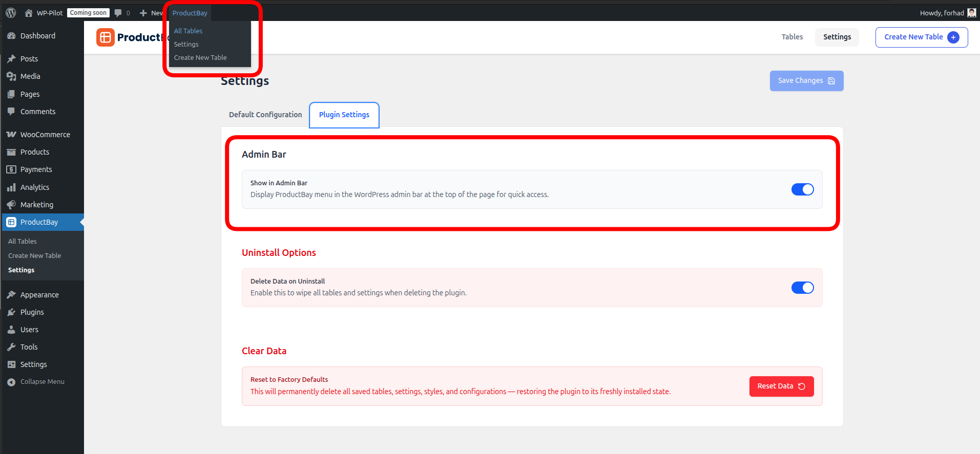Click the WordPress logo icon in admin bar
The image size is (980, 454).
(11, 13)
